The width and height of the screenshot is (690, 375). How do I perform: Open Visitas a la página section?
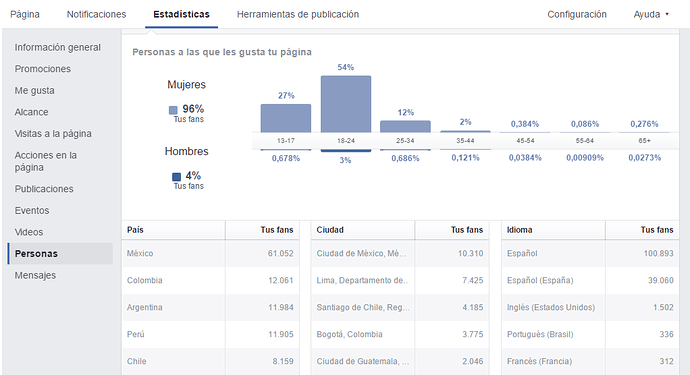tap(53, 133)
